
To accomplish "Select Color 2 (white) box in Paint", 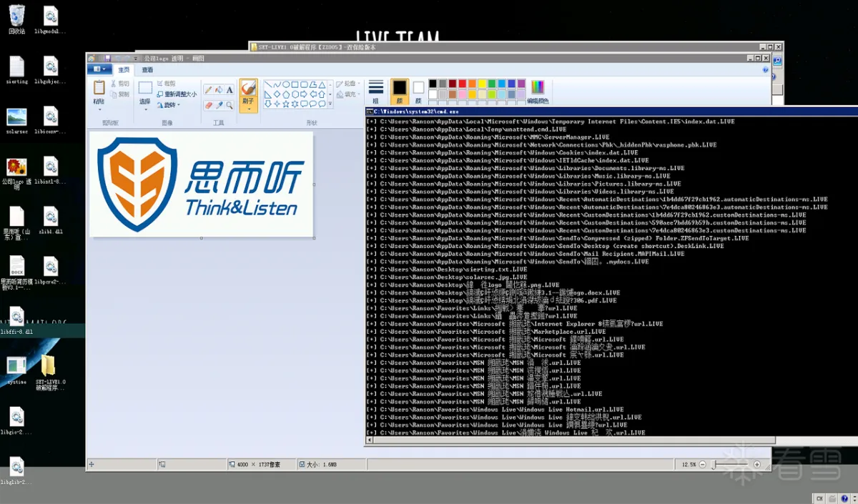I will pos(418,87).
